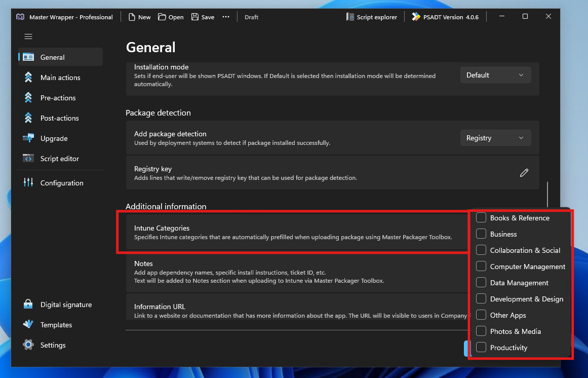Viewport: 588px width, 378px height.
Task: Open the Configuration page
Action: (x=60, y=182)
